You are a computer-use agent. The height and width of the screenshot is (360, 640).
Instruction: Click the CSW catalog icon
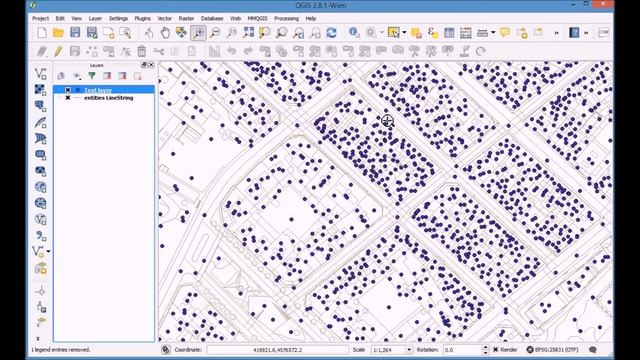(x=603, y=33)
